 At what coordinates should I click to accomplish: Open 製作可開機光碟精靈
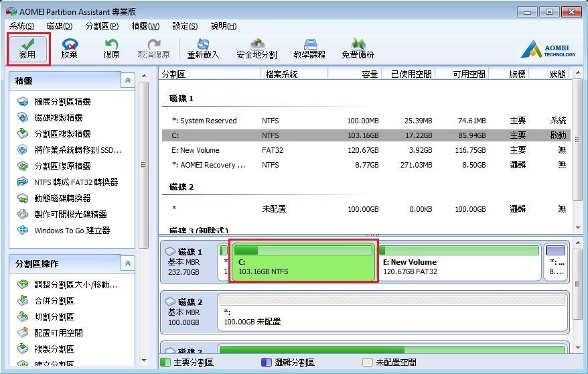(x=62, y=214)
